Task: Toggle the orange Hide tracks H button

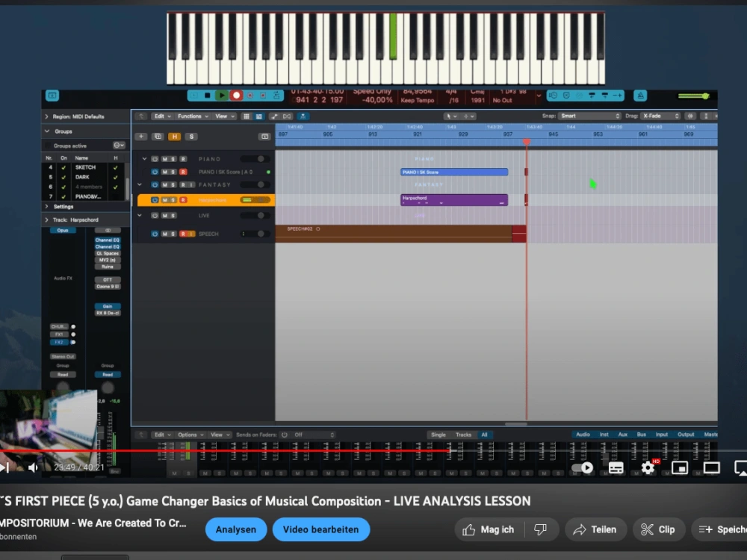Action: pos(174,137)
